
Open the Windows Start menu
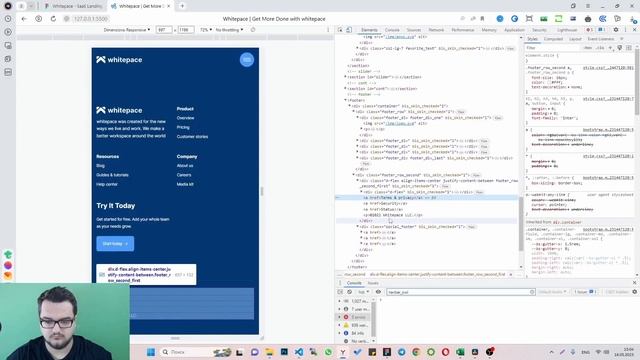(151, 352)
